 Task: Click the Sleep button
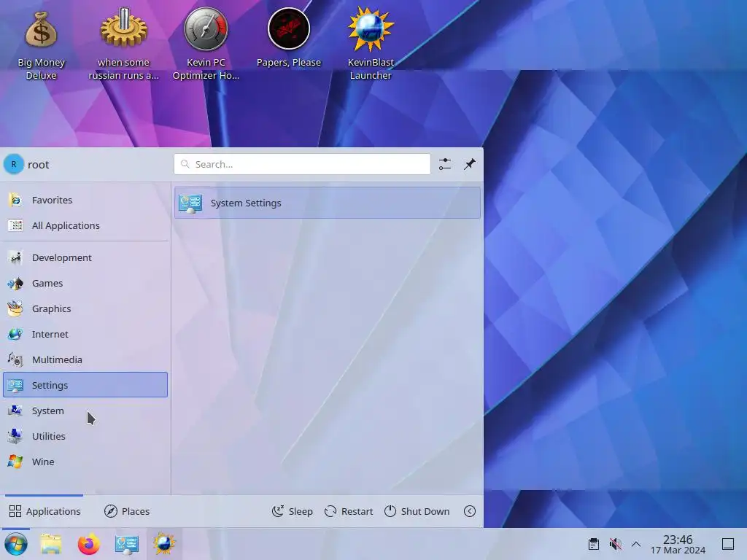(293, 511)
